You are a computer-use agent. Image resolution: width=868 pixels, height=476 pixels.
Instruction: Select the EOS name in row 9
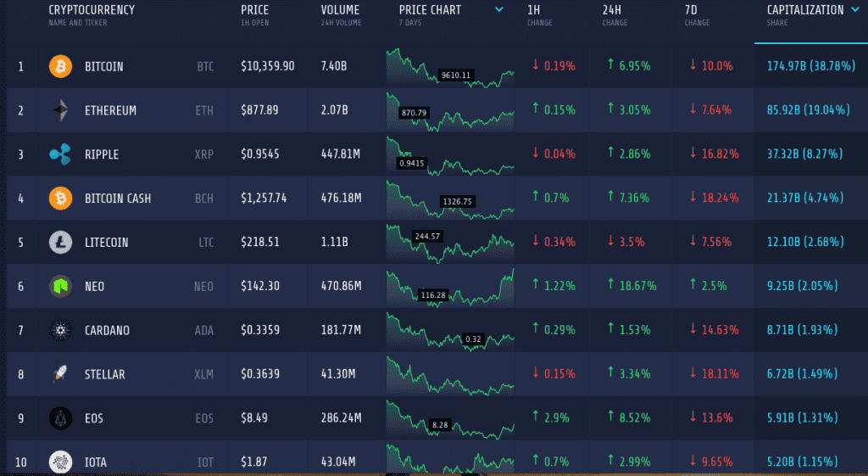[x=93, y=417]
